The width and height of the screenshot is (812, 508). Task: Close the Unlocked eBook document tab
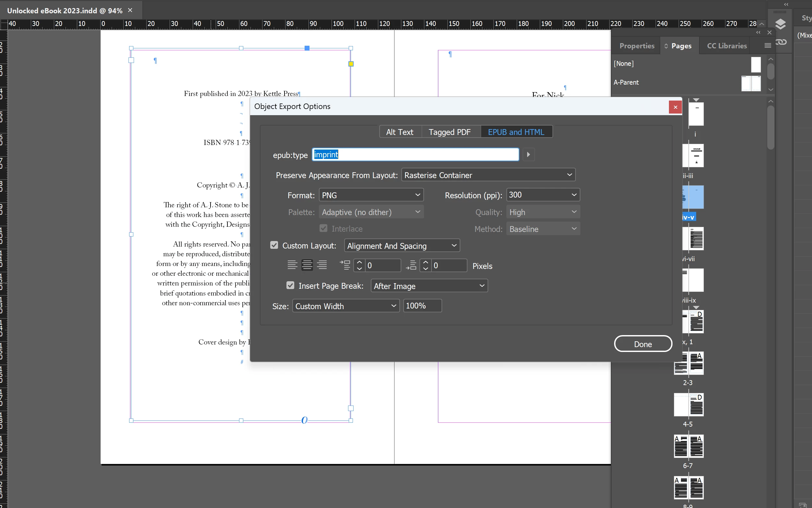tap(130, 10)
